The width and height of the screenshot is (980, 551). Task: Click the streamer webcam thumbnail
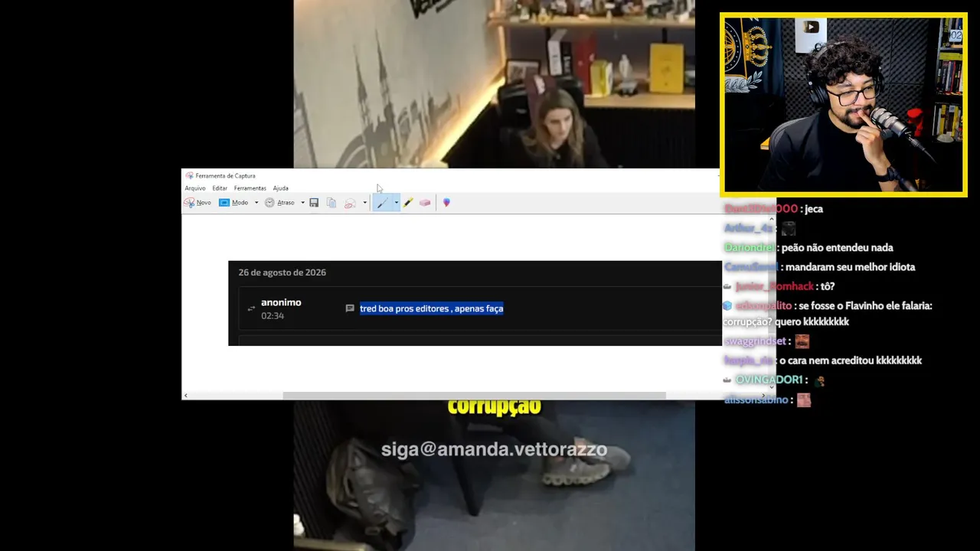[x=843, y=105]
